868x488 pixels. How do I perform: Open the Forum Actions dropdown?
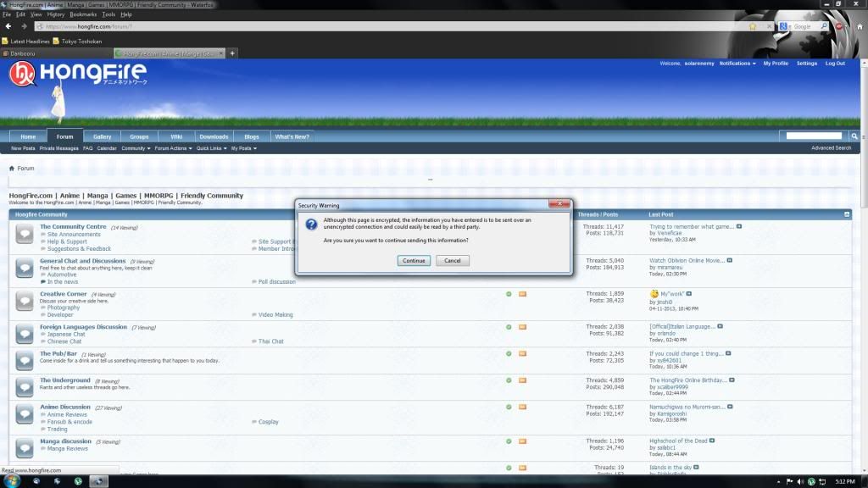[x=173, y=148]
